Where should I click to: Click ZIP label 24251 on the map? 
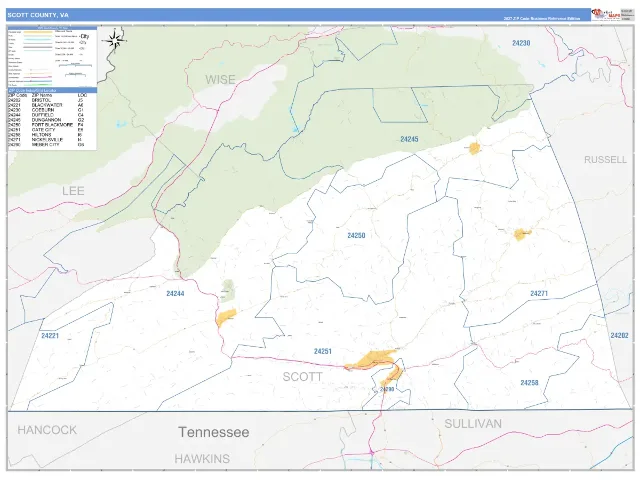[323, 351]
